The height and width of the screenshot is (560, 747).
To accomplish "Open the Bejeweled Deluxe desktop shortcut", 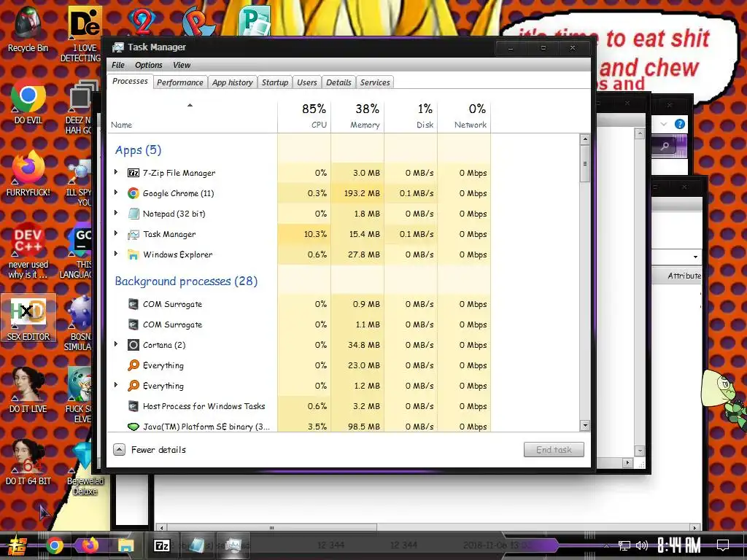I will (85, 469).
